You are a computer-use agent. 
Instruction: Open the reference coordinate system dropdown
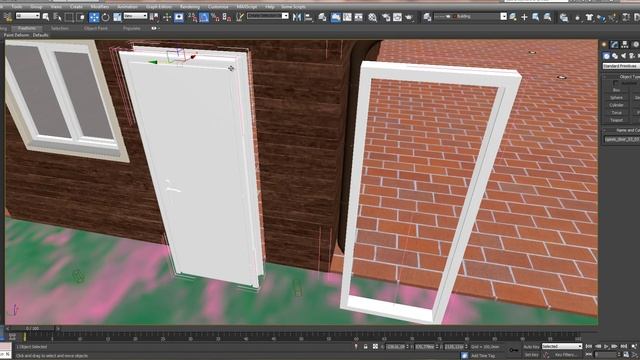(x=136, y=16)
